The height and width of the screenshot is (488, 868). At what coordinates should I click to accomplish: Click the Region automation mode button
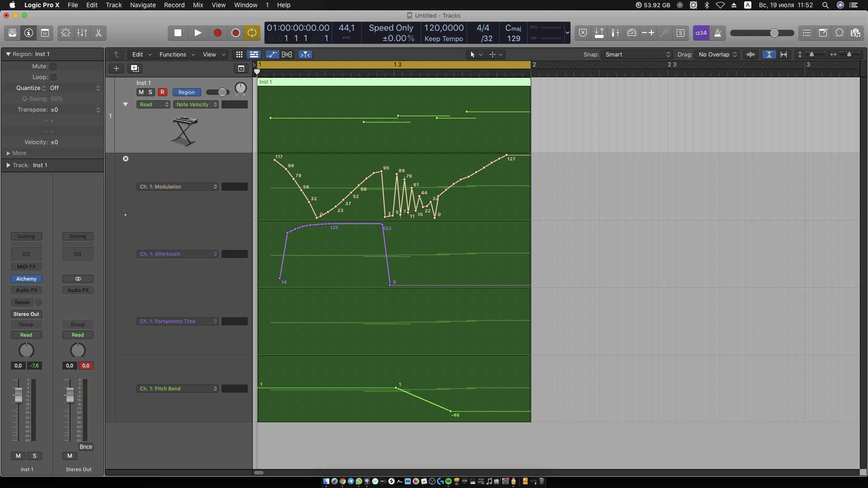[186, 92]
